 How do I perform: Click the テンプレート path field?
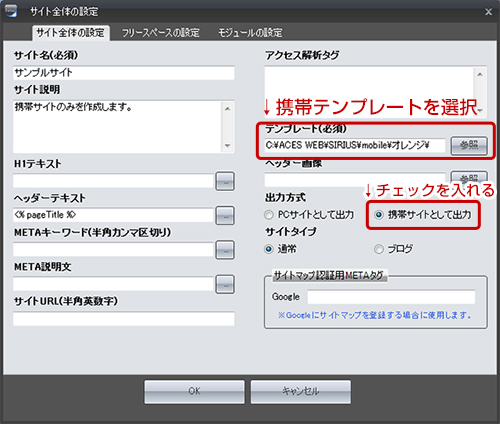pos(355,146)
